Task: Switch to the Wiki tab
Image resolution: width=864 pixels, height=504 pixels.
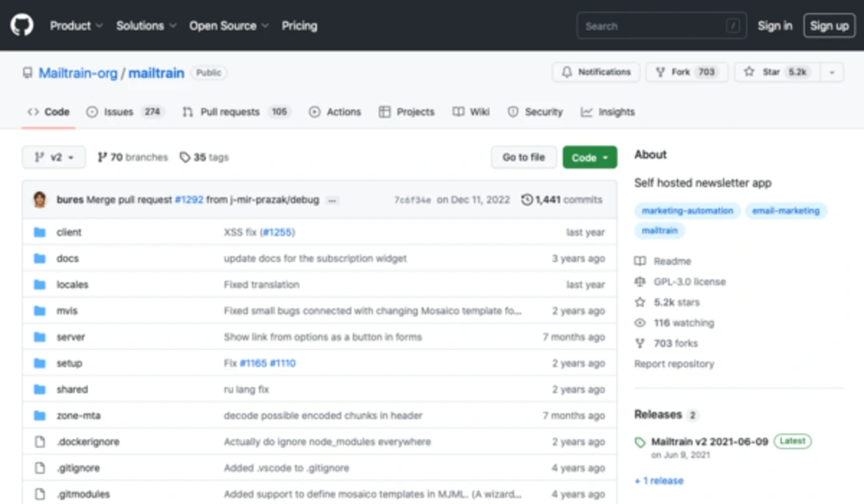Action: point(471,112)
